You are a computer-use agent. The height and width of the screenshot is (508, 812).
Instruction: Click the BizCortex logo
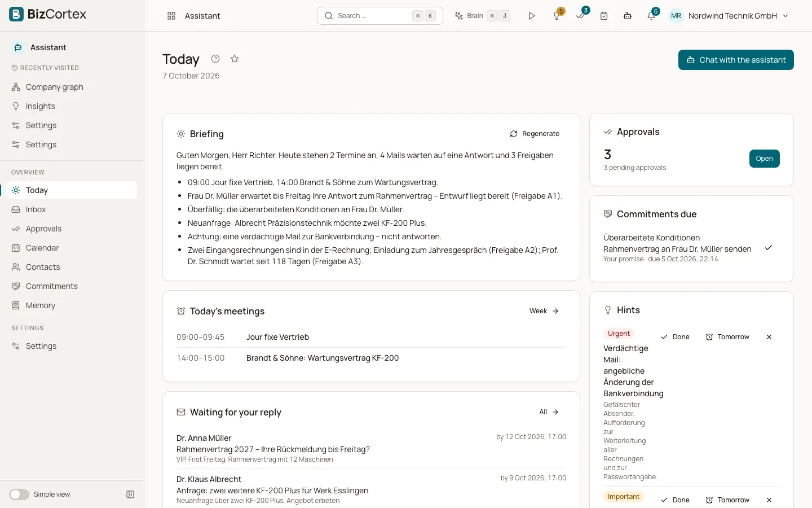(x=48, y=14)
